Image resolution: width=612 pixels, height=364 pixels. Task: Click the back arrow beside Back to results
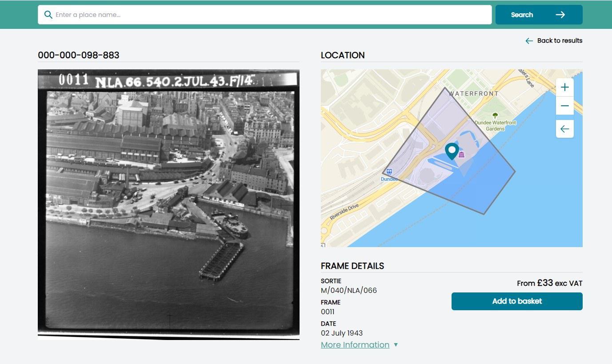tap(529, 40)
